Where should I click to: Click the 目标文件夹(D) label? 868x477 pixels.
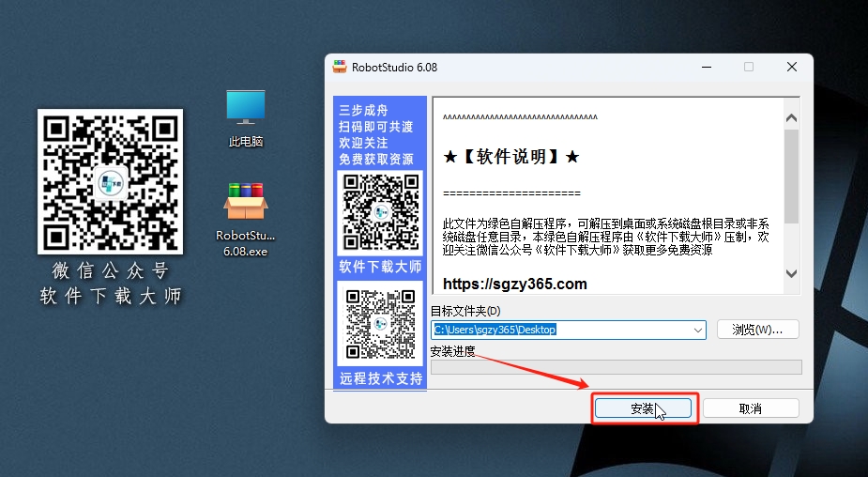coord(465,311)
